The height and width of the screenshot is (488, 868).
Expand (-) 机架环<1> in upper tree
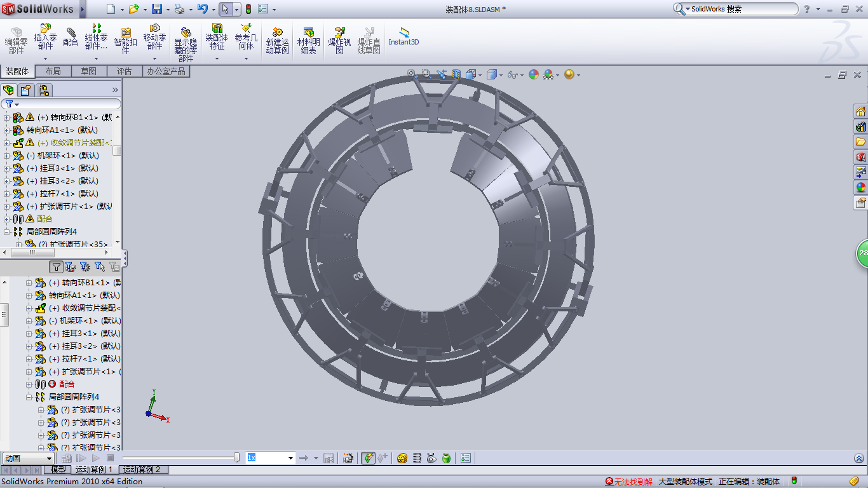click(x=7, y=155)
